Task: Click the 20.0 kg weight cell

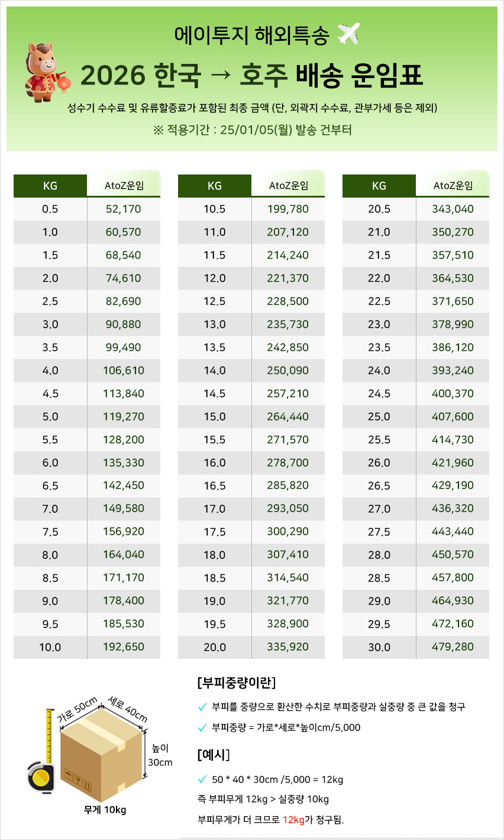Action: pos(215,647)
